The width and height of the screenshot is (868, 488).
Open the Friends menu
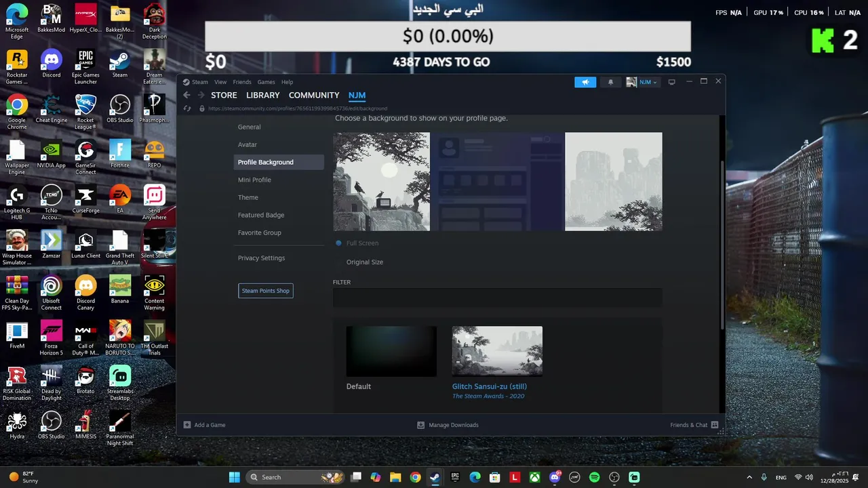pos(242,82)
